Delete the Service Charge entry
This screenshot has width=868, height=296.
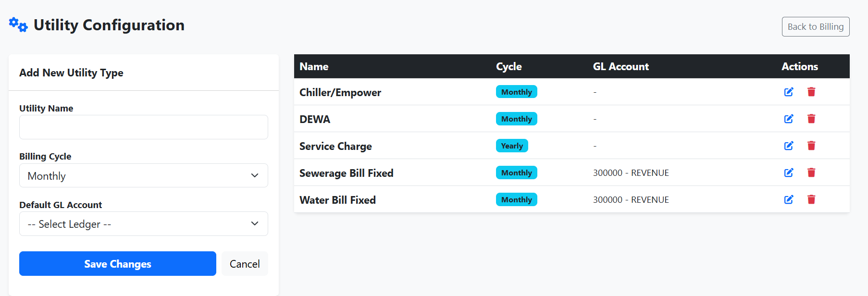[x=811, y=146]
